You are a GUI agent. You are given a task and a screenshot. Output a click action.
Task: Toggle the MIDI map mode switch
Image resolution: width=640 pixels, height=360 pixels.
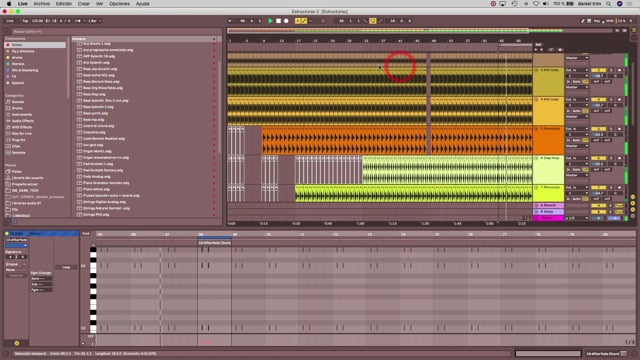click(610, 21)
